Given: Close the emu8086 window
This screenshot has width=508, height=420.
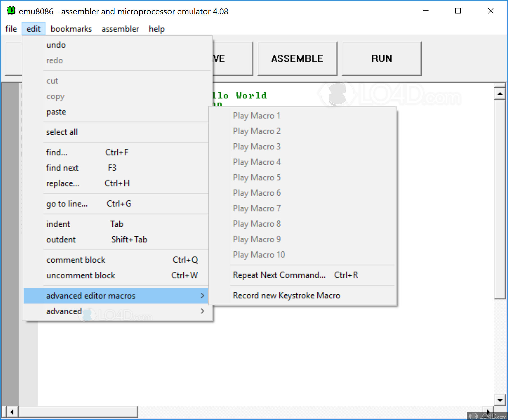Looking at the screenshot, I should tap(491, 11).
